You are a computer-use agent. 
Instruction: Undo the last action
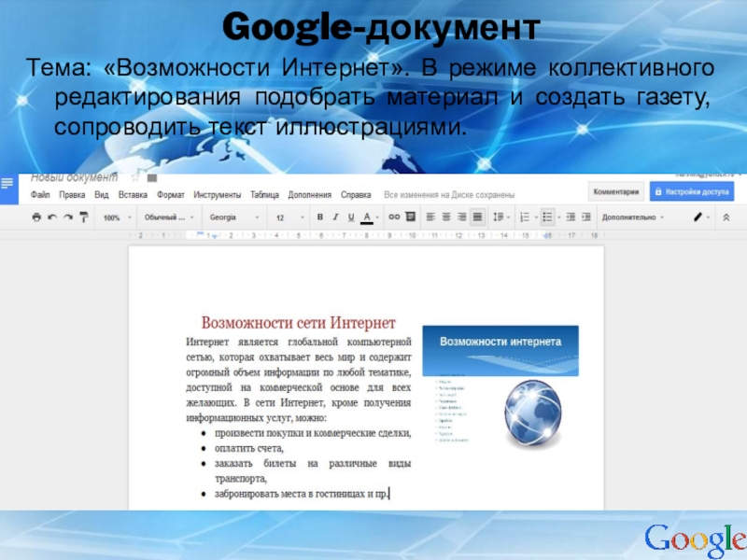point(52,217)
